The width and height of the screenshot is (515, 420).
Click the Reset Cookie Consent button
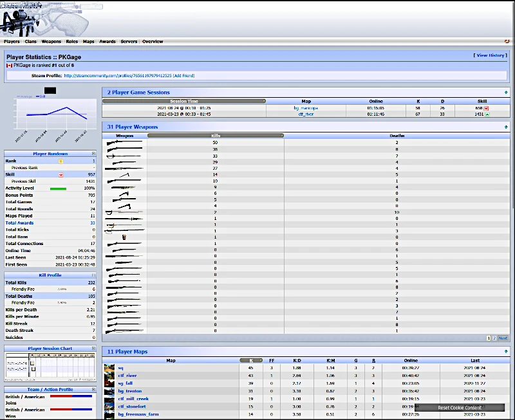pos(459,408)
